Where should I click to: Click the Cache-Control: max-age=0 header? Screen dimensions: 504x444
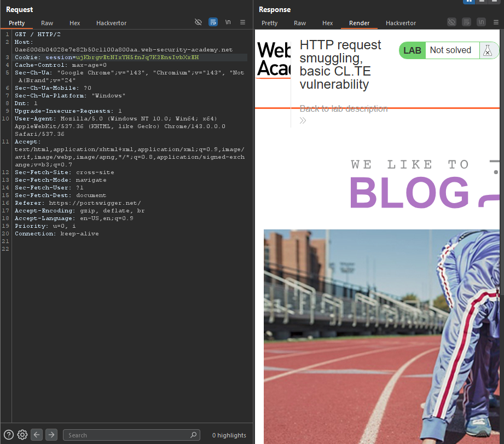point(60,65)
